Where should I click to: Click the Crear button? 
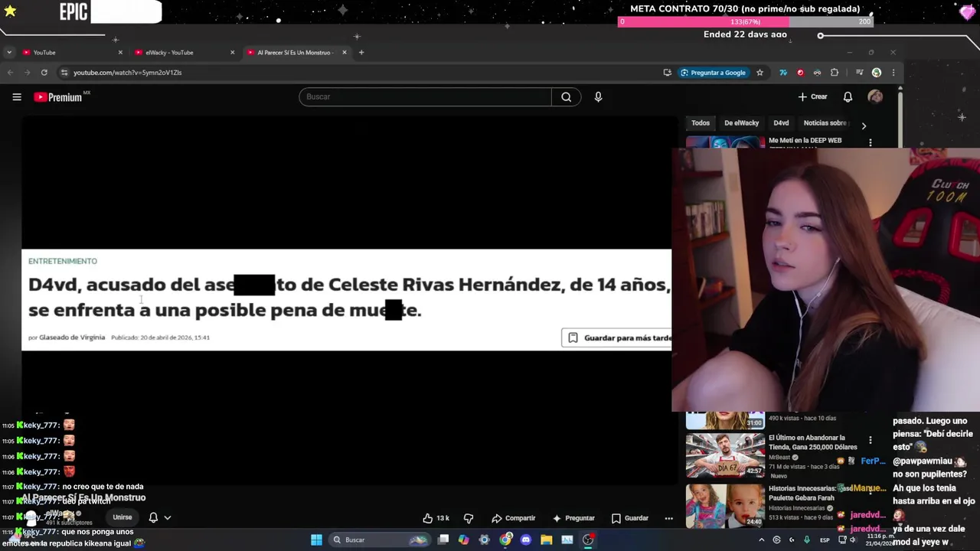tap(812, 97)
